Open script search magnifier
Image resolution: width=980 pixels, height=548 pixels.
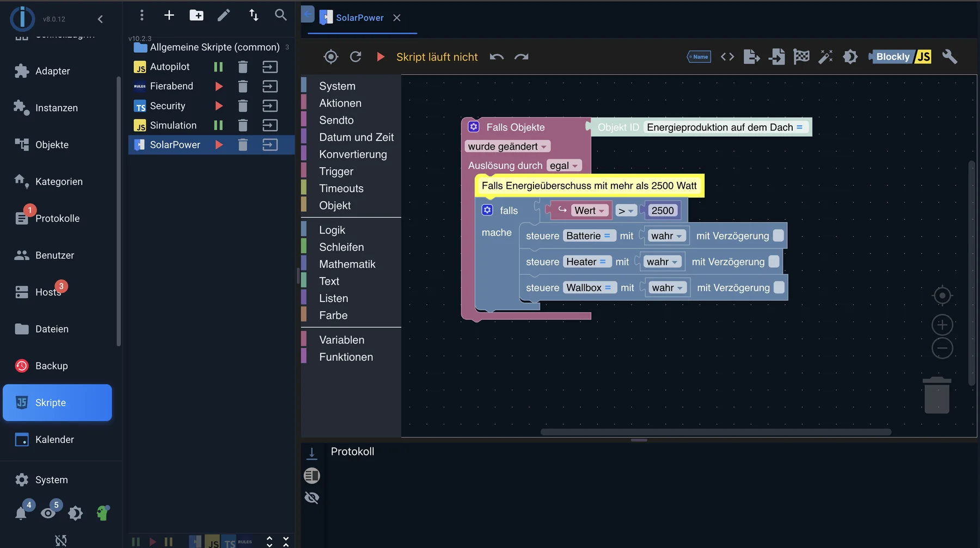(281, 15)
